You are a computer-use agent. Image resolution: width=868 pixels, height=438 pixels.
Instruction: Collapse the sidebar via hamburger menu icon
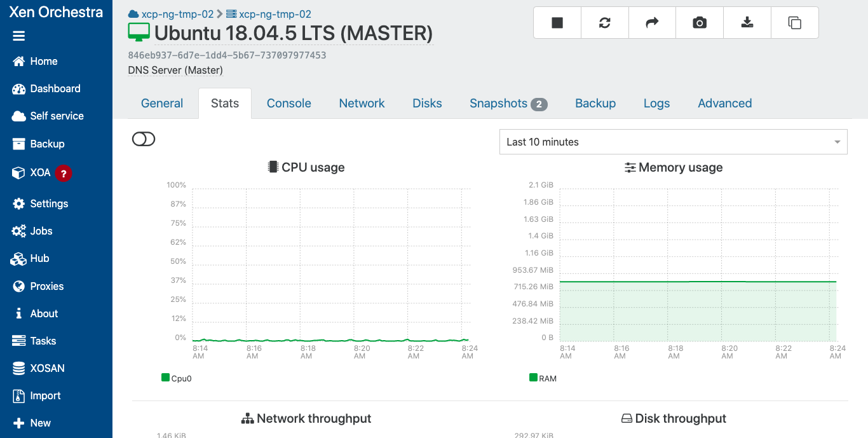(x=18, y=36)
